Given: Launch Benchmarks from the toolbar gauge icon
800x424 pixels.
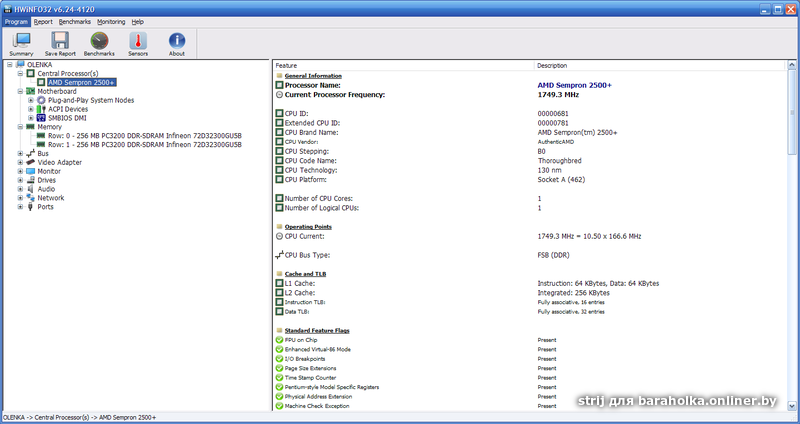Looking at the screenshot, I should 99,41.
